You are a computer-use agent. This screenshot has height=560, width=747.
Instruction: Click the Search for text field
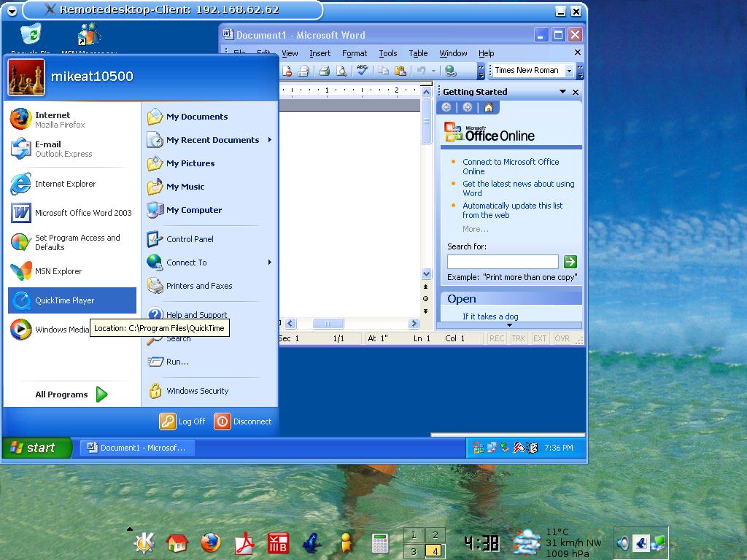[x=503, y=262]
